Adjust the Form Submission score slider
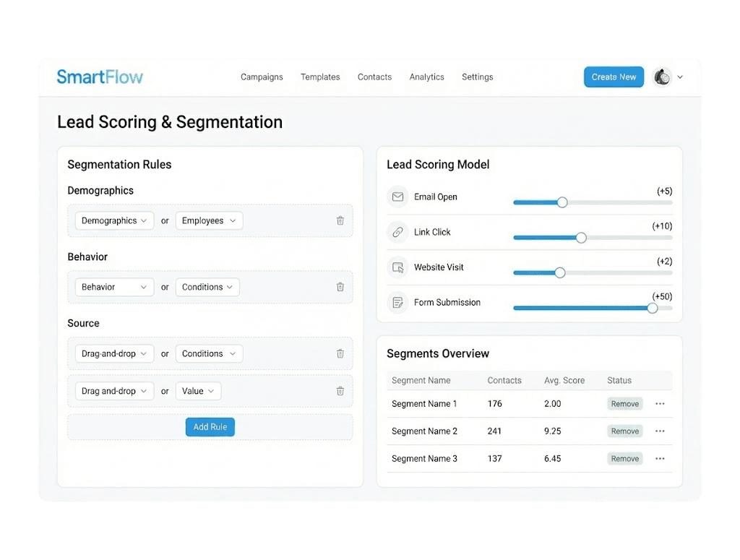The width and height of the screenshot is (740, 560). [653, 308]
